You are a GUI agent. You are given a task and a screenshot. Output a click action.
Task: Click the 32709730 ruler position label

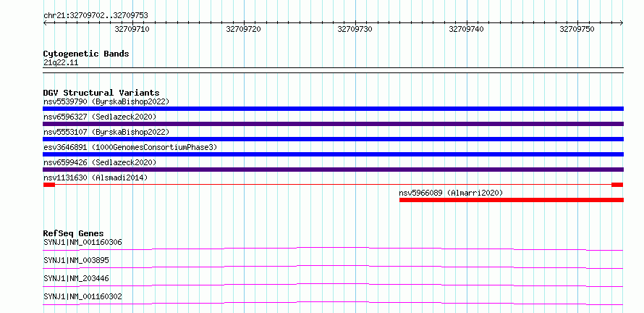pos(355,29)
